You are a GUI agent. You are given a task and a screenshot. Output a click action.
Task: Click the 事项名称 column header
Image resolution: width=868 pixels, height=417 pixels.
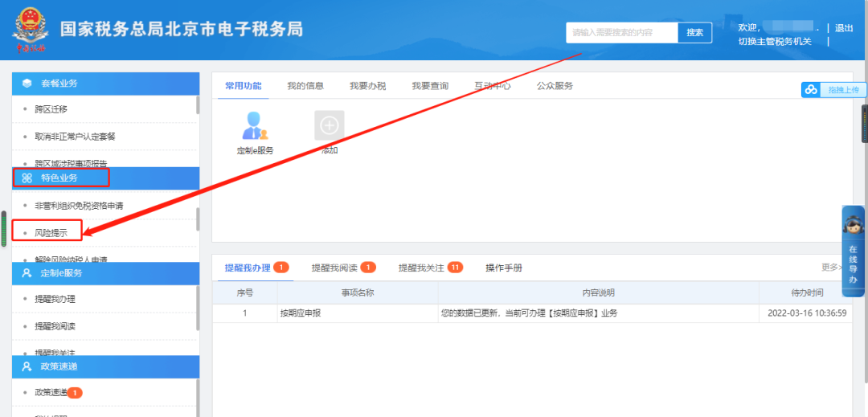[x=358, y=293]
